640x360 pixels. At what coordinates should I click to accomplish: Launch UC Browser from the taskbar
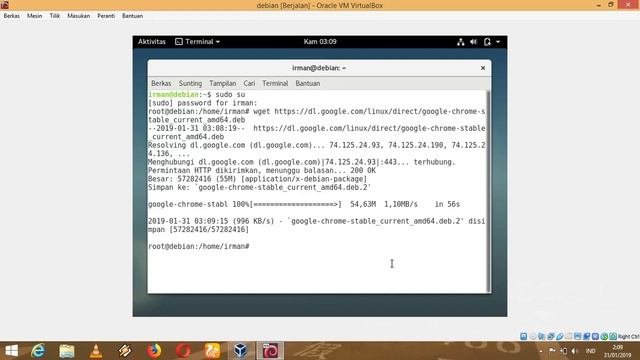pyautogui.click(x=212, y=351)
